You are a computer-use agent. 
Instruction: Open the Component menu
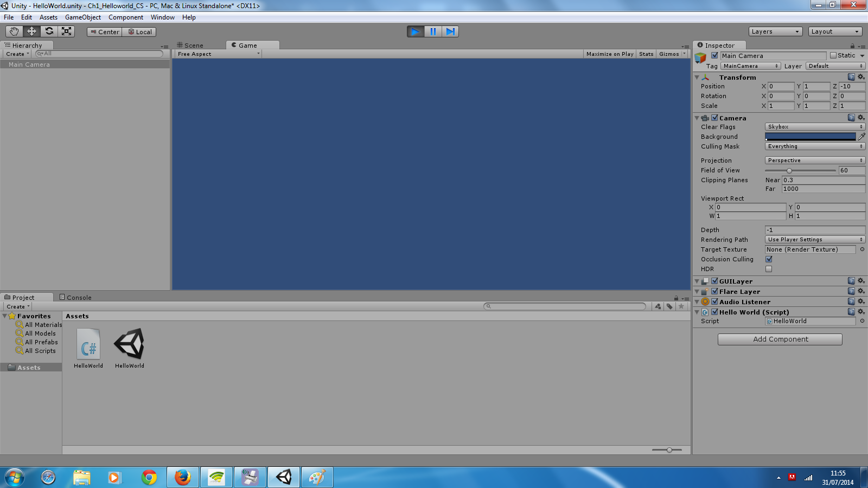[x=126, y=17]
